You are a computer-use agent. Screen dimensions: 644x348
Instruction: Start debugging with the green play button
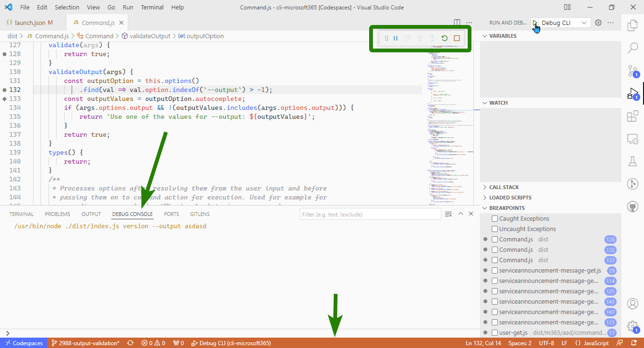pyautogui.click(x=535, y=23)
